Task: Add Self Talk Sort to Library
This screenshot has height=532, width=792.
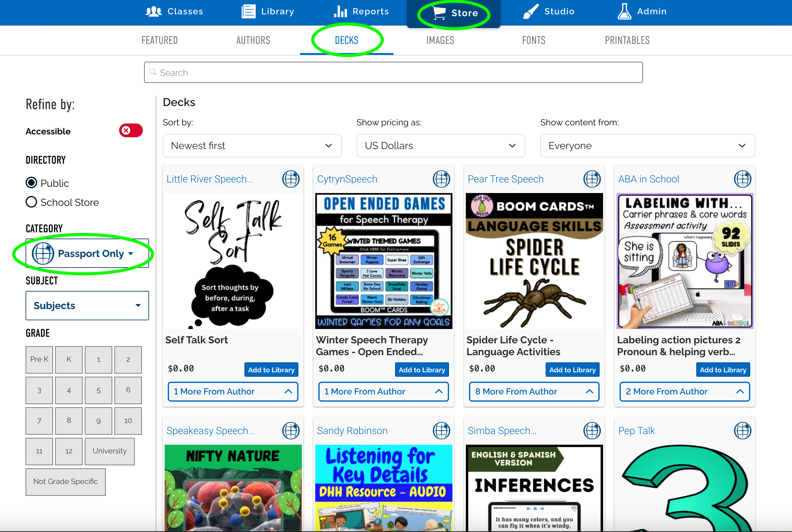Action: [271, 370]
